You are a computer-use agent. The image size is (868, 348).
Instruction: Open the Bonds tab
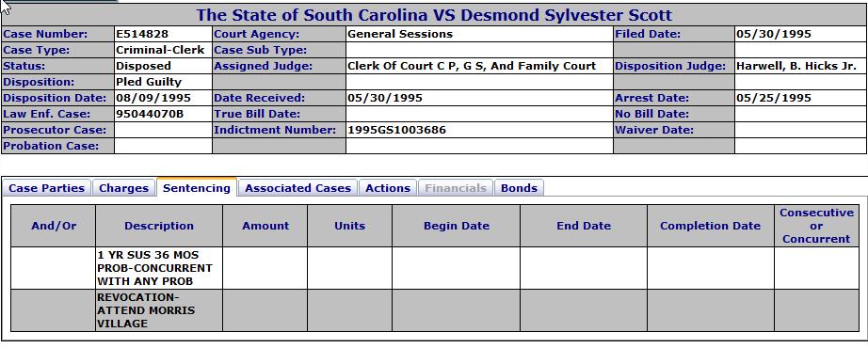(x=519, y=188)
